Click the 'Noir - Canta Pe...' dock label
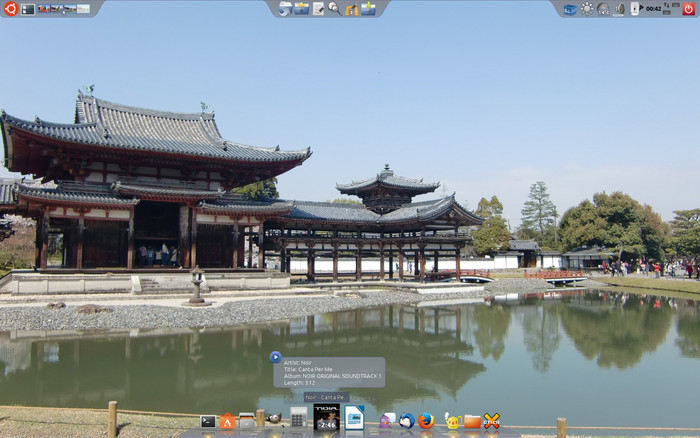Viewport: 700px width, 438px height. pyautogui.click(x=326, y=397)
